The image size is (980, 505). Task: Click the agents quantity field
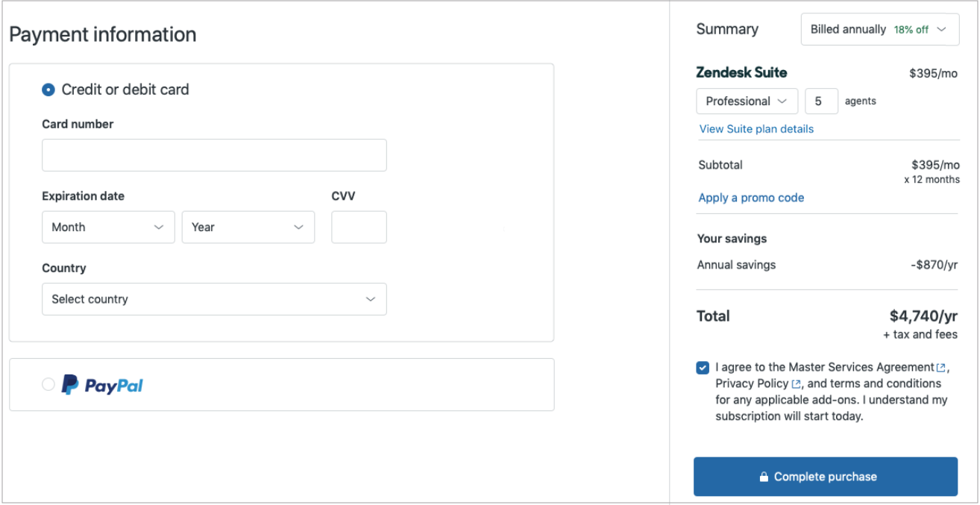tap(821, 101)
